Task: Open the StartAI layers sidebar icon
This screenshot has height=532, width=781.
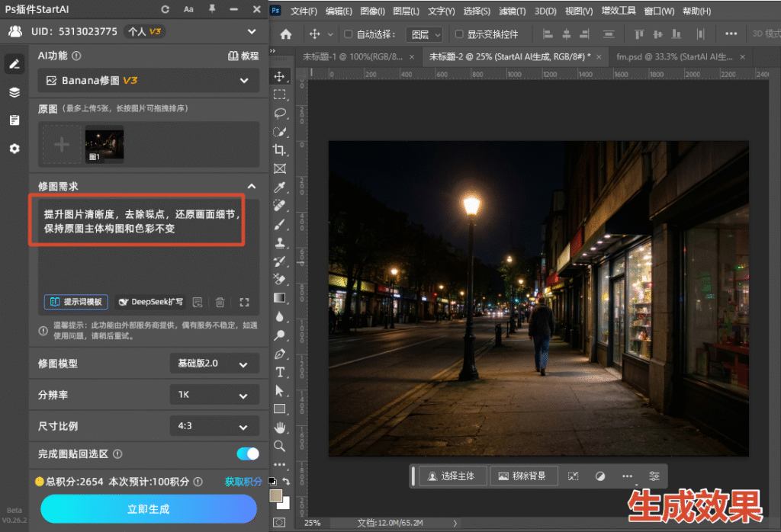Action: click(14, 92)
